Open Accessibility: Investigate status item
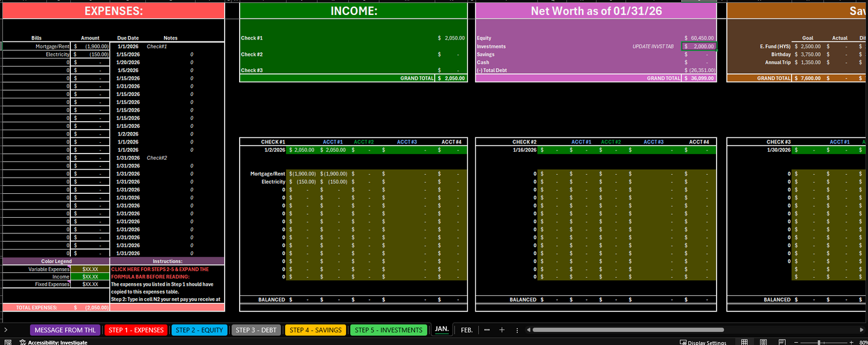868x345 pixels. point(53,342)
